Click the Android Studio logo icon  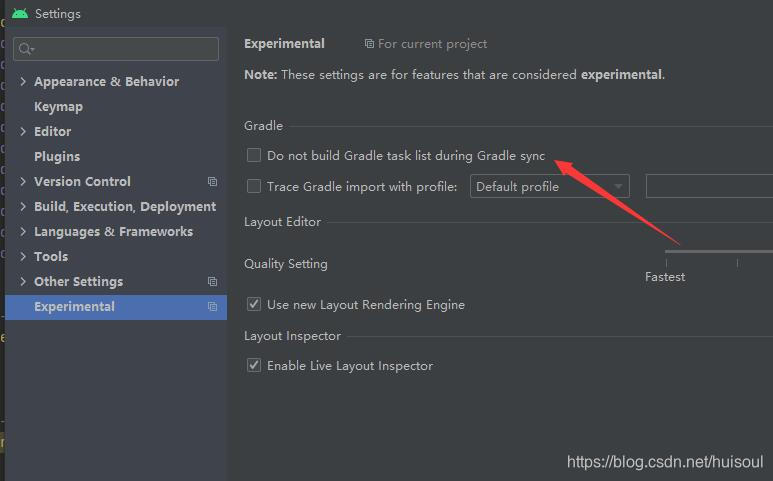coord(20,14)
